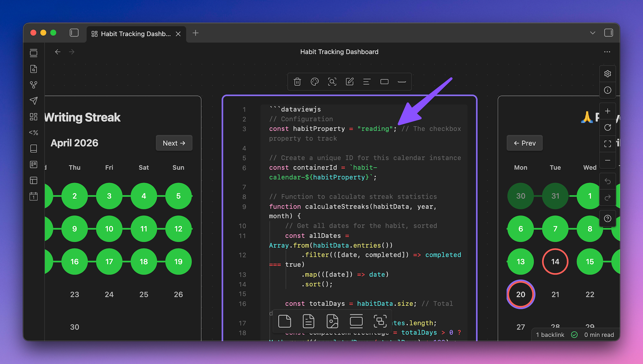Delete the selected canvas card with trash icon
This screenshot has height=364, width=643.
tap(297, 82)
